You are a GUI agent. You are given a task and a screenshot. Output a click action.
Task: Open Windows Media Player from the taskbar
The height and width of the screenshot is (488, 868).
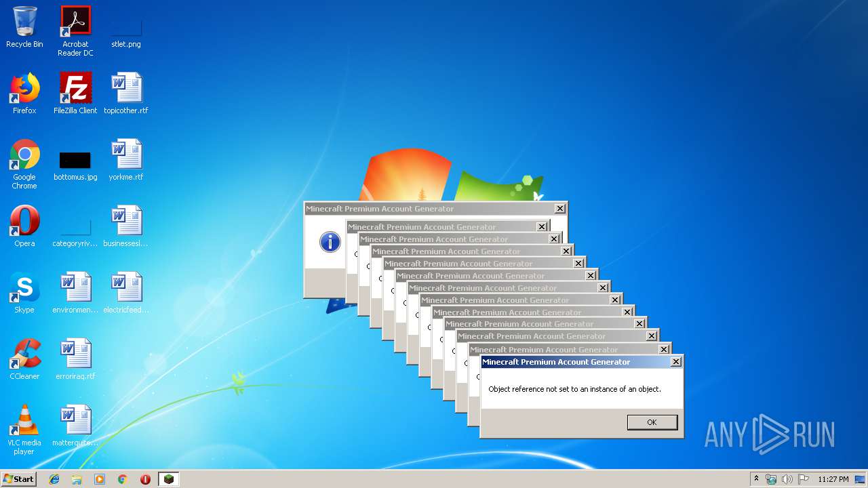tap(100, 479)
